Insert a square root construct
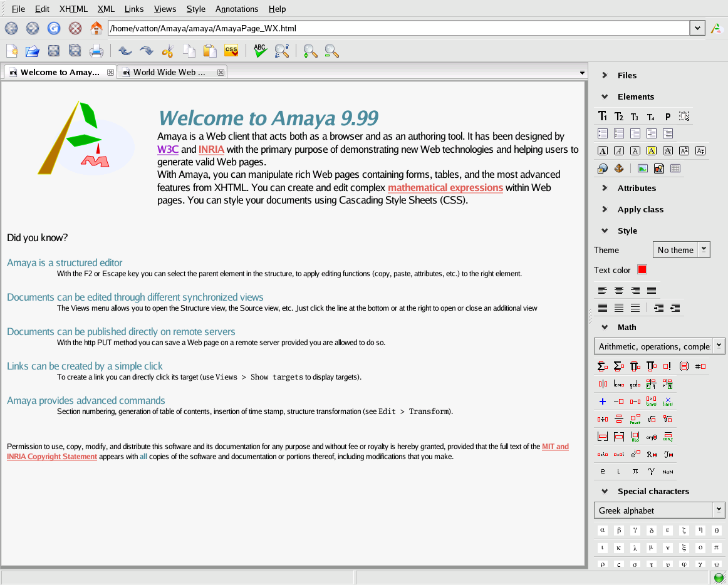 (652, 419)
